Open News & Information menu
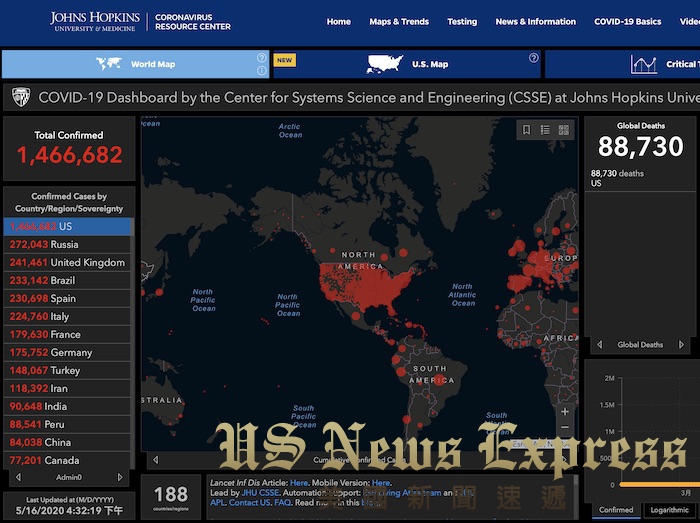This screenshot has height=523, width=700. 536,21
